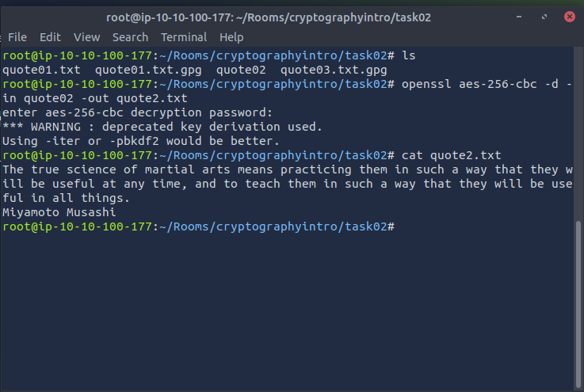Viewport: 584px width, 392px height.
Task: Click the quote03.txt.gpg filename in listing
Action: [x=334, y=70]
